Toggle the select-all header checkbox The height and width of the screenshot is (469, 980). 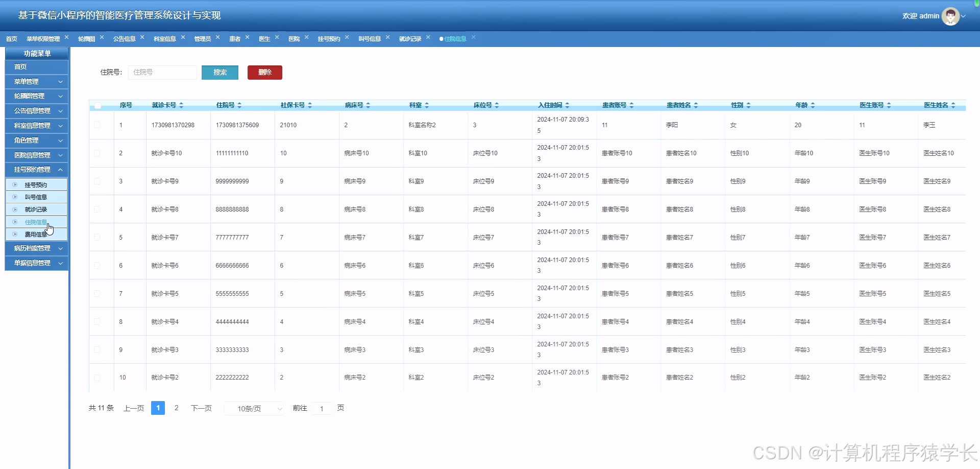tap(97, 106)
